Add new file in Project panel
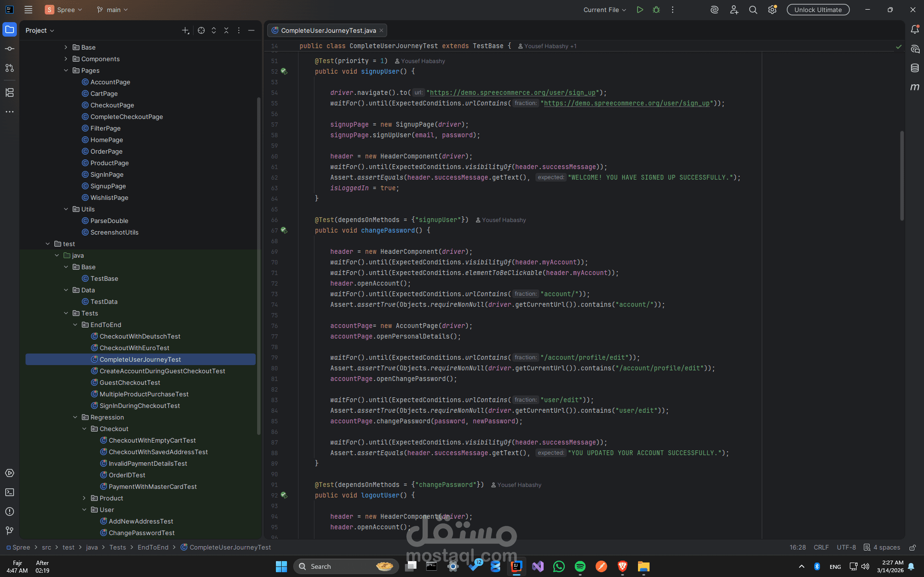Image resolution: width=924 pixels, height=577 pixels. (185, 30)
